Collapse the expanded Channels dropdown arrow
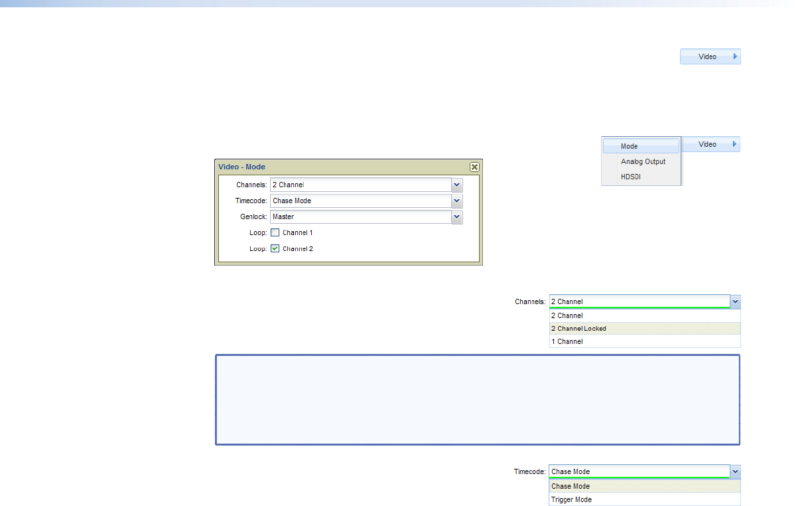 tap(735, 302)
